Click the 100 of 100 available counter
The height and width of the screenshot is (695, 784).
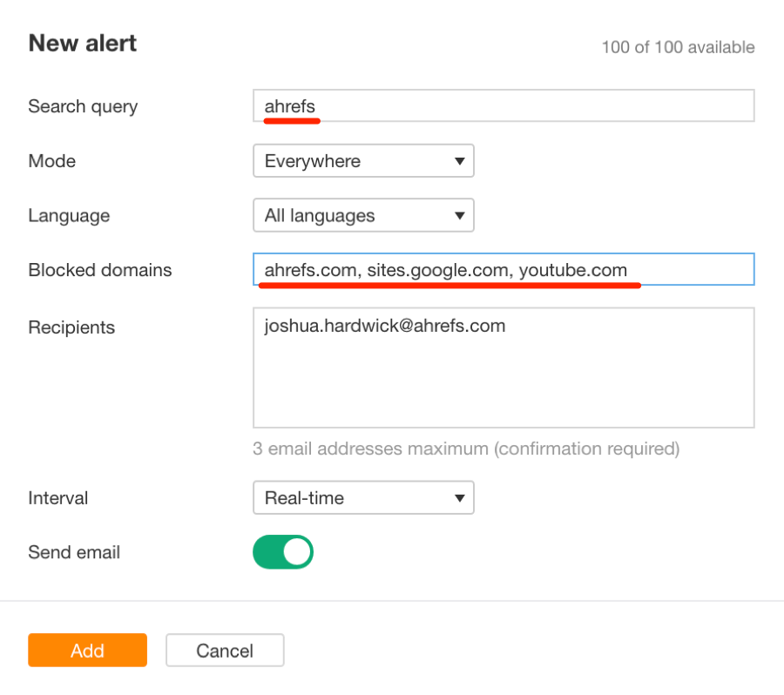[678, 47]
